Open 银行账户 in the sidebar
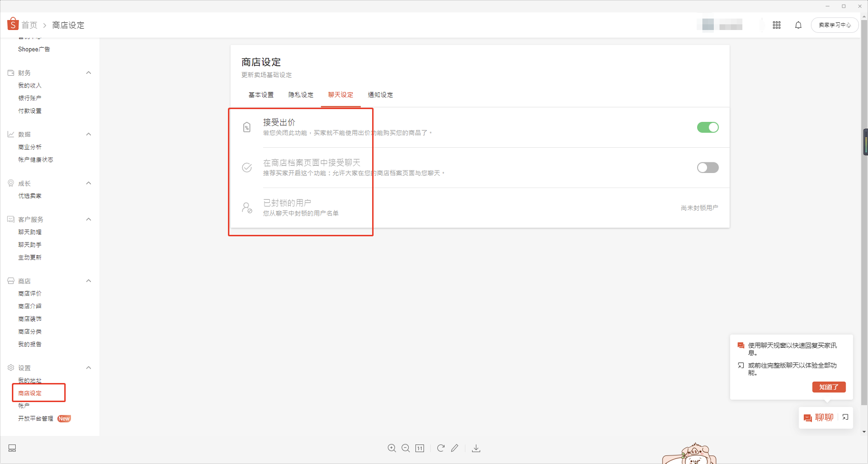This screenshot has width=868, height=464. (30, 98)
